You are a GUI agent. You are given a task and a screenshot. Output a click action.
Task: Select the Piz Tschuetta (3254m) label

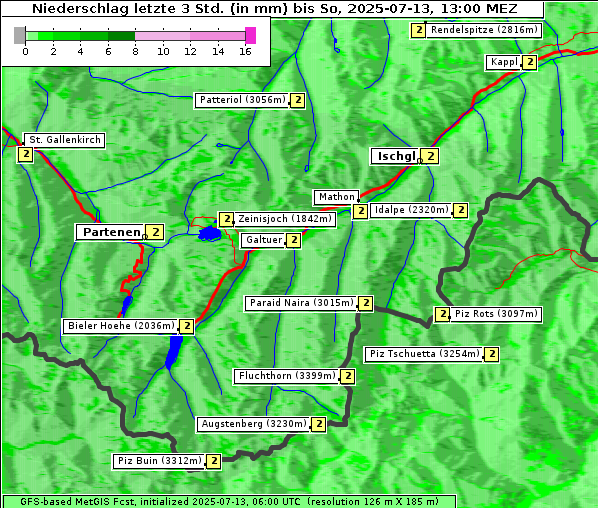(x=424, y=354)
